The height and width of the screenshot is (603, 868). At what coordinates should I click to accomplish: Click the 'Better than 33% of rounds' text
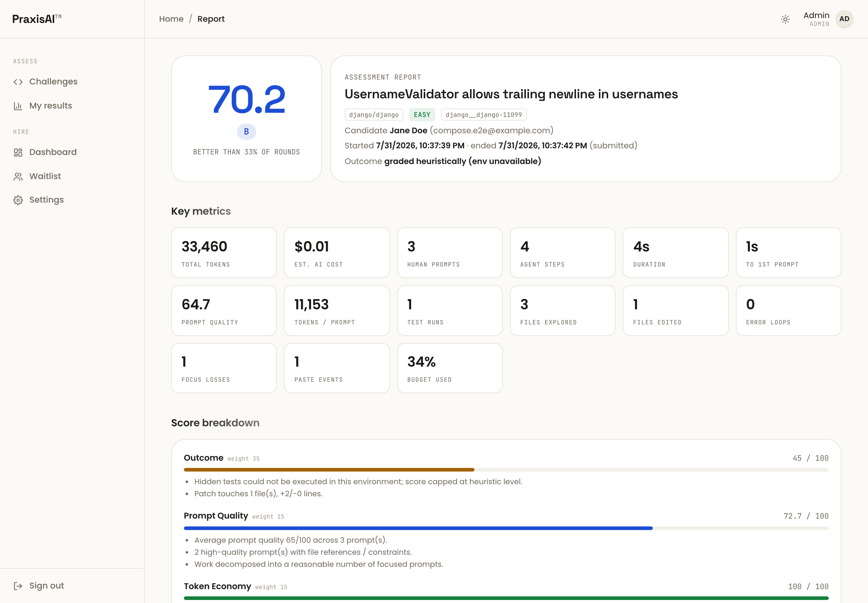click(x=246, y=152)
